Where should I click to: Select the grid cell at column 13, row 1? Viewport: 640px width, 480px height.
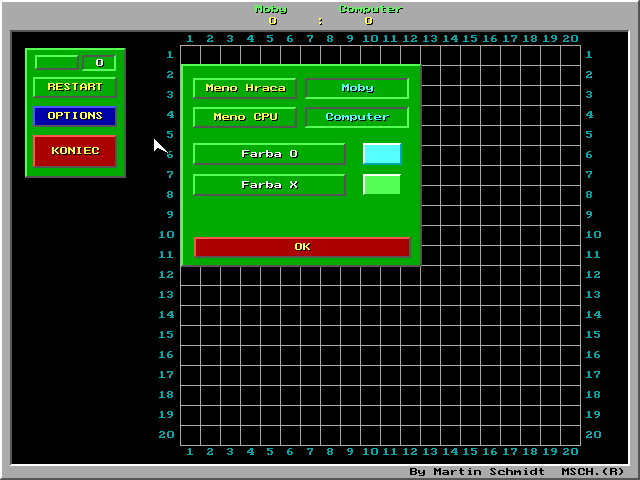[430, 55]
